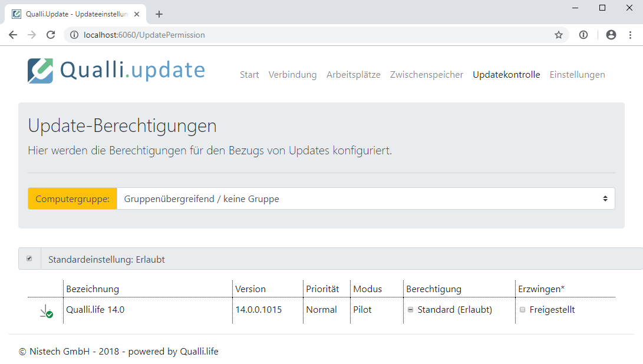643x364 pixels.
Task: Toggle the Standardeinstellung Erlaubt checkbox
Action: [29, 259]
